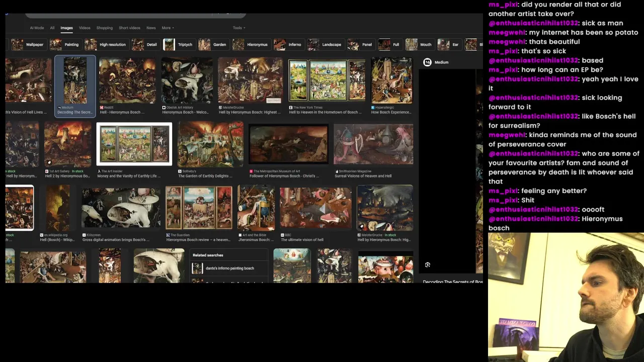Open the Obelisk Art History image result

pyautogui.click(x=187, y=80)
